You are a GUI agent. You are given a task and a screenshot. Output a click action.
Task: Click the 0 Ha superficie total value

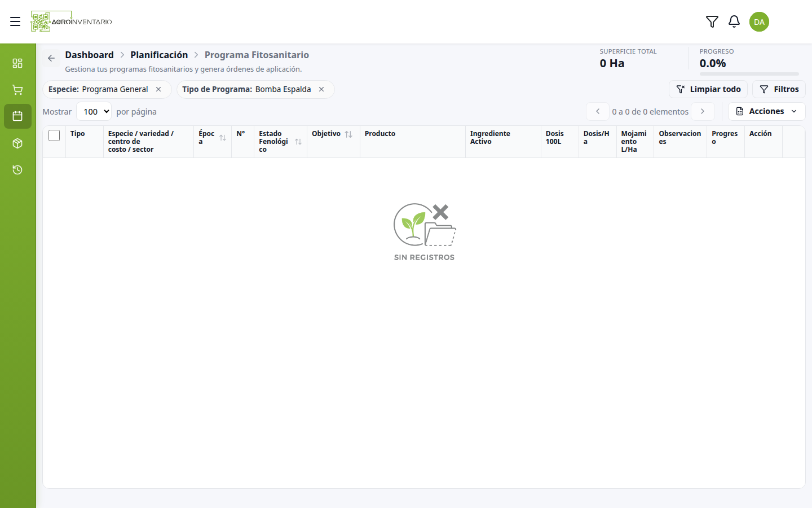click(x=612, y=63)
